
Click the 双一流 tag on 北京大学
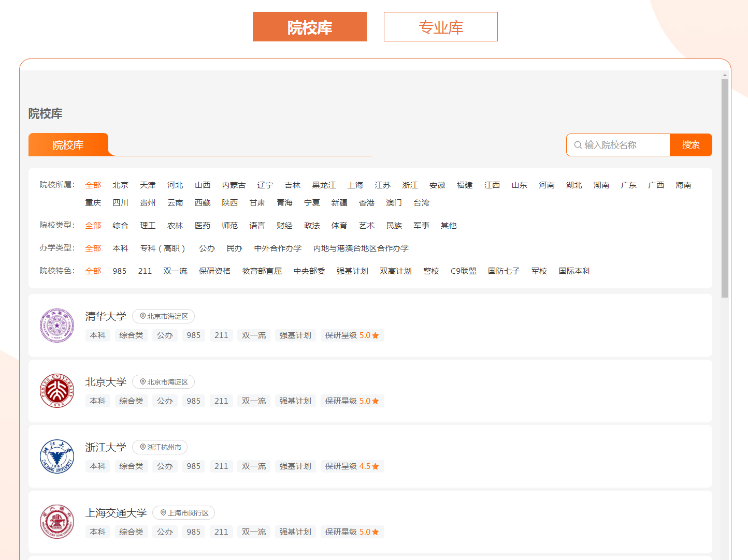click(254, 401)
